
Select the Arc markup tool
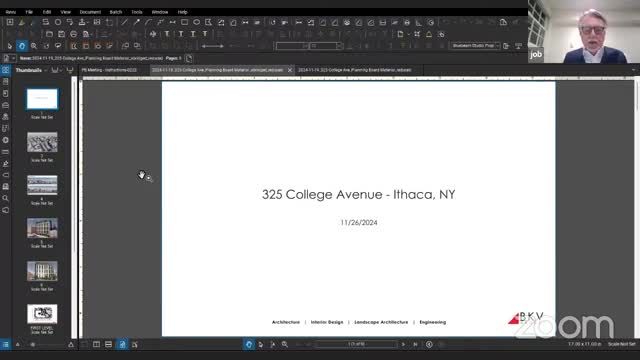pyautogui.click(x=148, y=22)
